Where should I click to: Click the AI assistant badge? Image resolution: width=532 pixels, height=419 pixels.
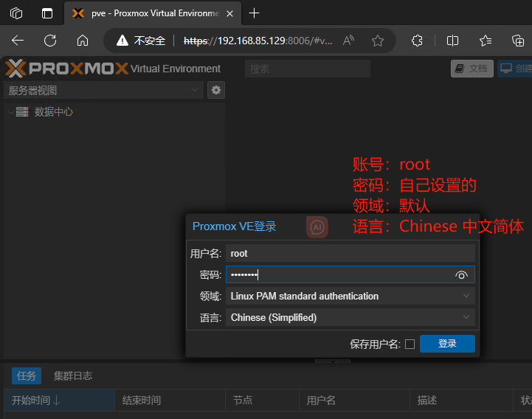pyautogui.click(x=317, y=227)
